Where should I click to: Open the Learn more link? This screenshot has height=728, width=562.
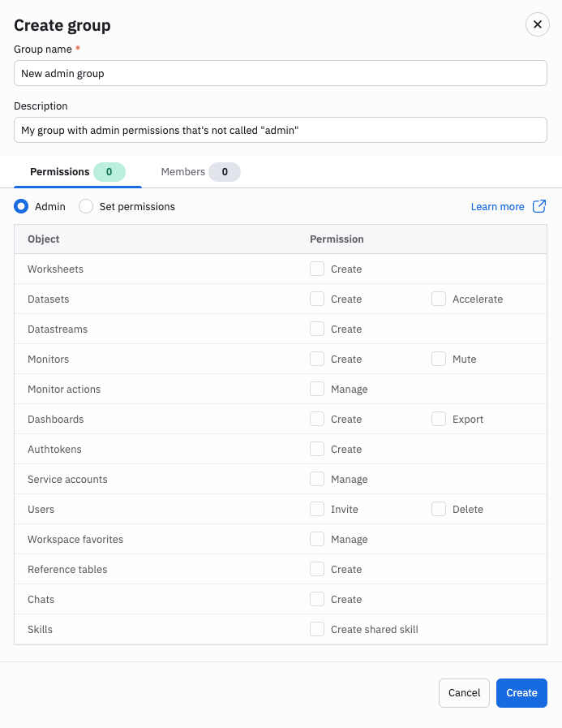coord(497,207)
